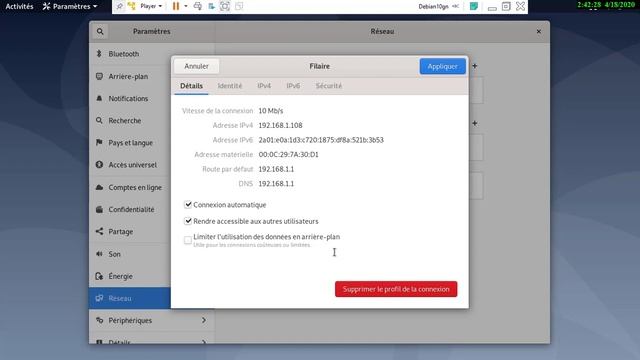
Task: Click the upper plus button in Réseau panel
Action: click(x=475, y=66)
